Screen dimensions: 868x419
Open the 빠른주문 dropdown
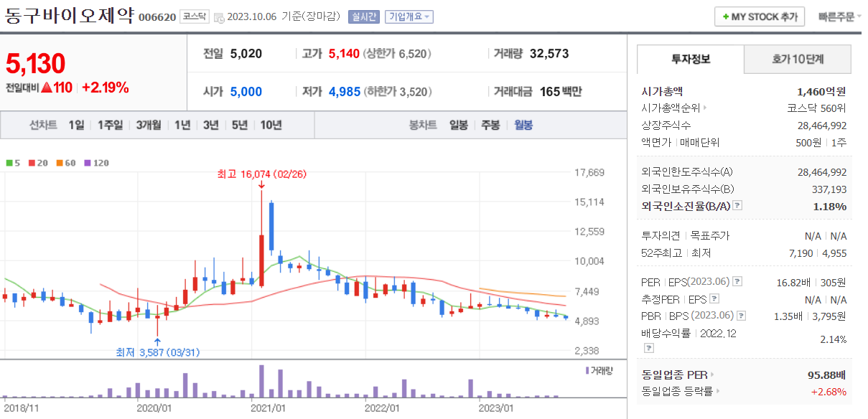[839, 17]
